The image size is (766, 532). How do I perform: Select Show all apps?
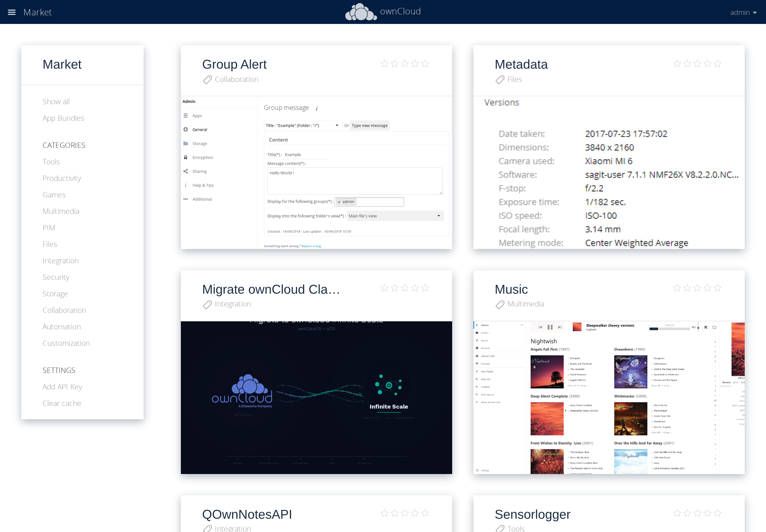click(x=56, y=101)
